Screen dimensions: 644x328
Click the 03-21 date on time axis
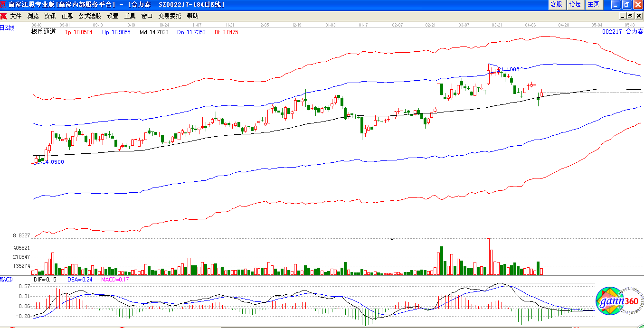(497, 25)
